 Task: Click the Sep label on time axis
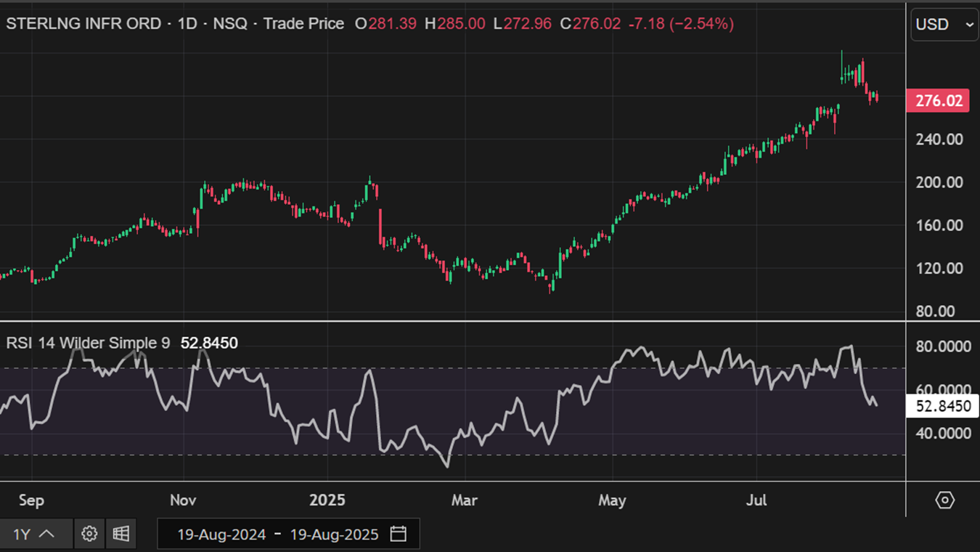click(31, 500)
